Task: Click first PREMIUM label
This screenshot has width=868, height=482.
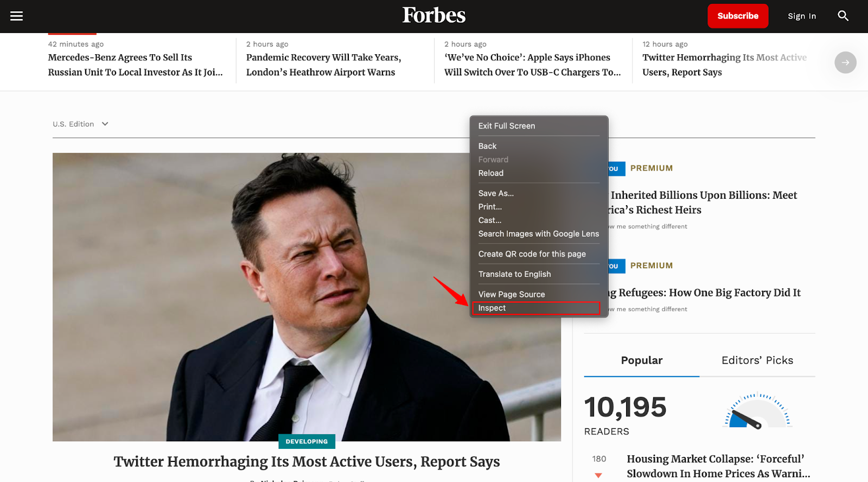Action: 652,168
